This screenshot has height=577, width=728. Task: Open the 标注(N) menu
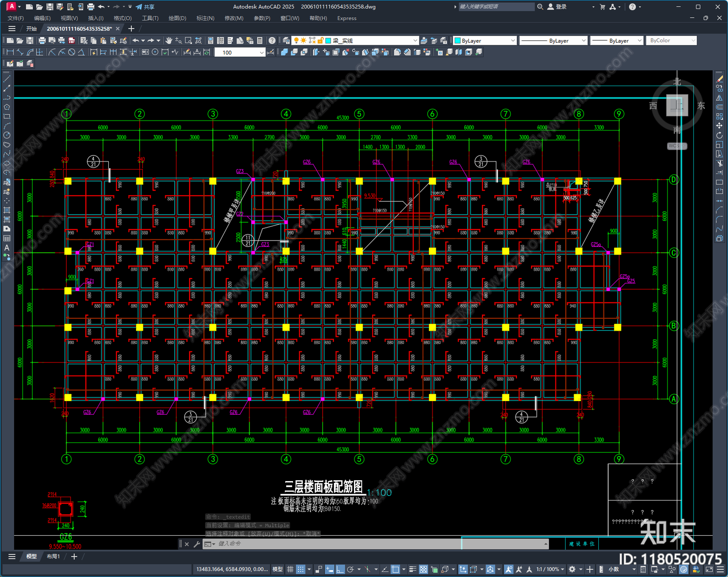205,18
